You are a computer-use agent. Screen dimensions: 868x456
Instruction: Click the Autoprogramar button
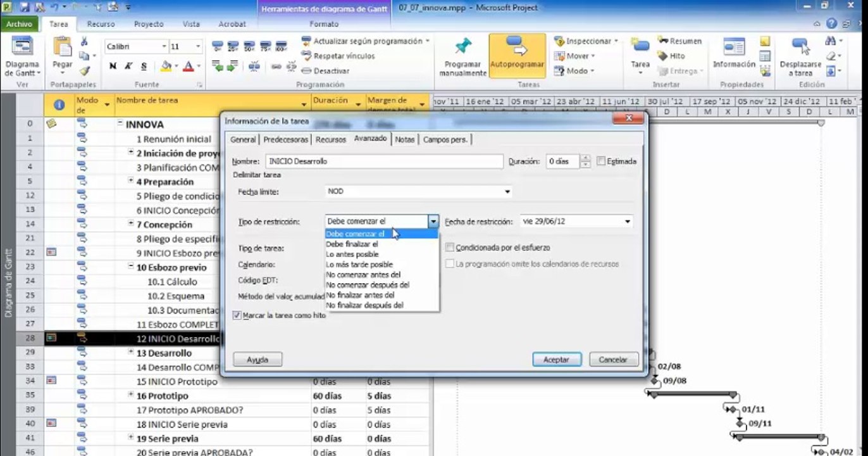tap(517, 56)
